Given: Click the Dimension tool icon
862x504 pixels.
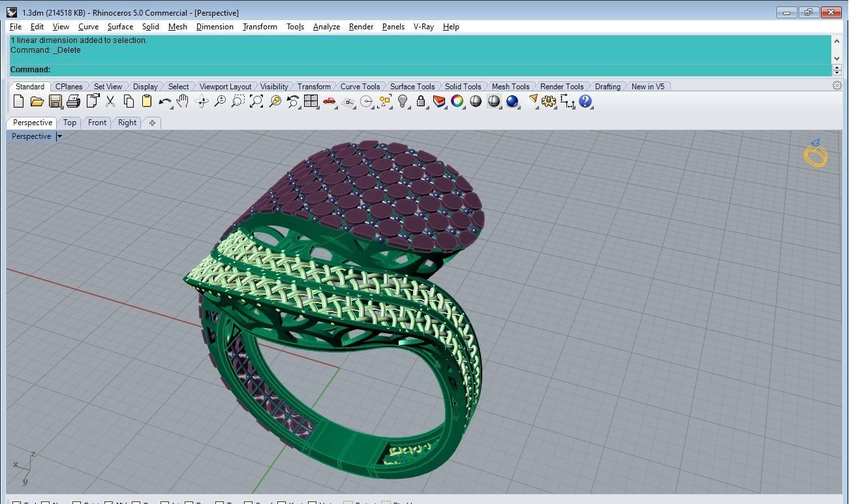Looking at the screenshot, I should (567, 101).
